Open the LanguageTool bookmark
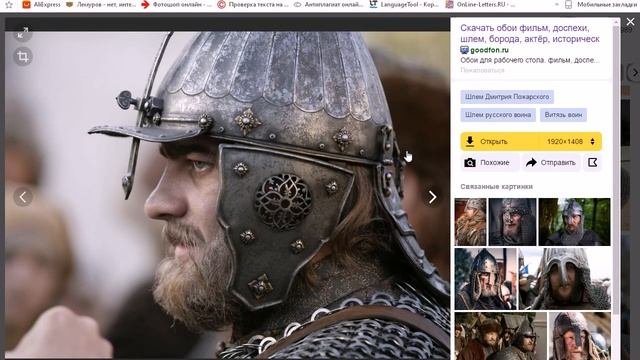640x360 pixels. click(x=404, y=4)
